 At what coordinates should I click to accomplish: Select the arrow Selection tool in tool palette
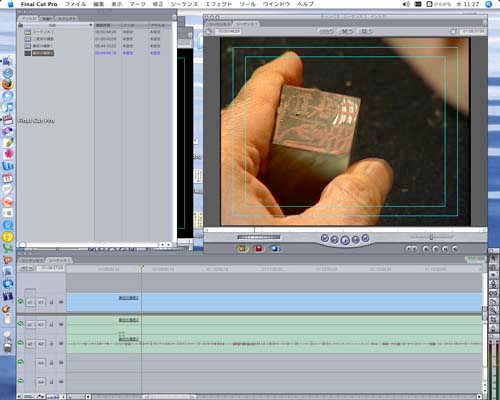pyautogui.click(x=494, y=258)
